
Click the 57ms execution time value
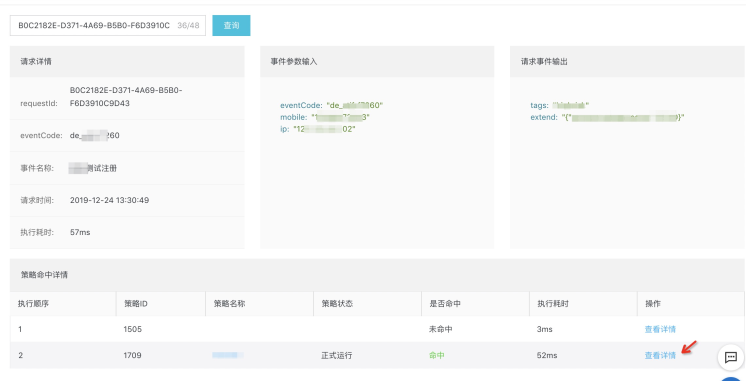coord(80,232)
